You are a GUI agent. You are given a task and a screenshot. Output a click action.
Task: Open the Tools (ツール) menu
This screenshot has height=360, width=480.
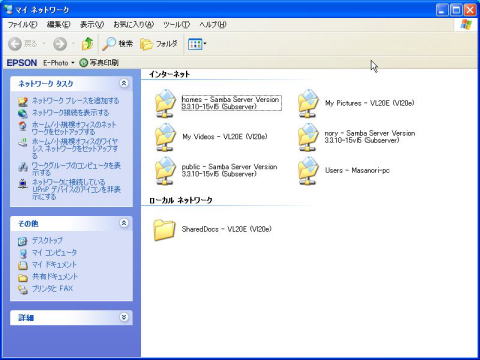click(176, 25)
